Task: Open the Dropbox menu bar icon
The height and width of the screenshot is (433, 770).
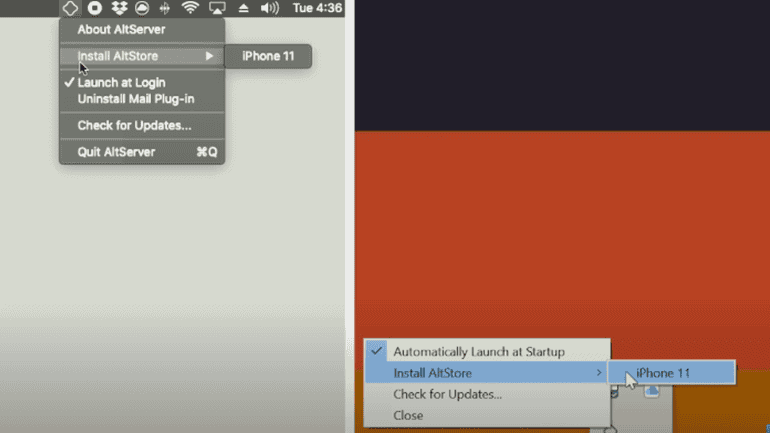Action: tap(119, 8)
